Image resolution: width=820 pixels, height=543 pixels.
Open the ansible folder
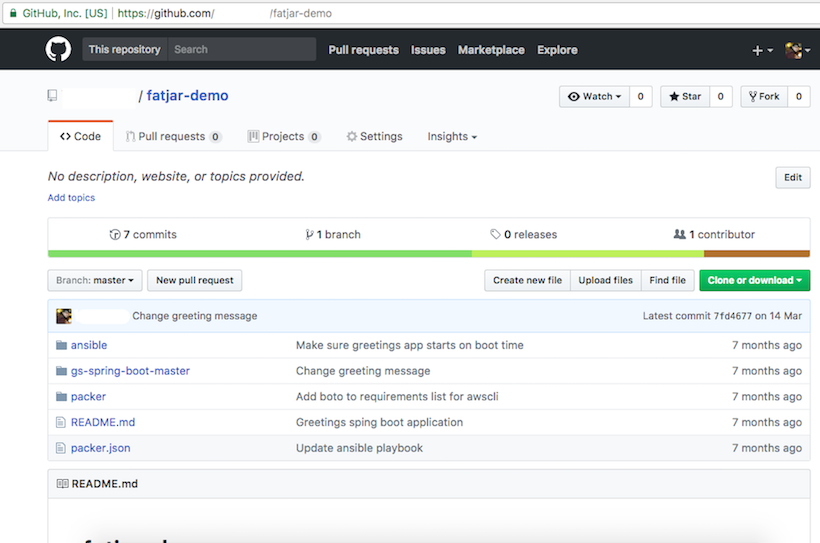tap(89, 345)
